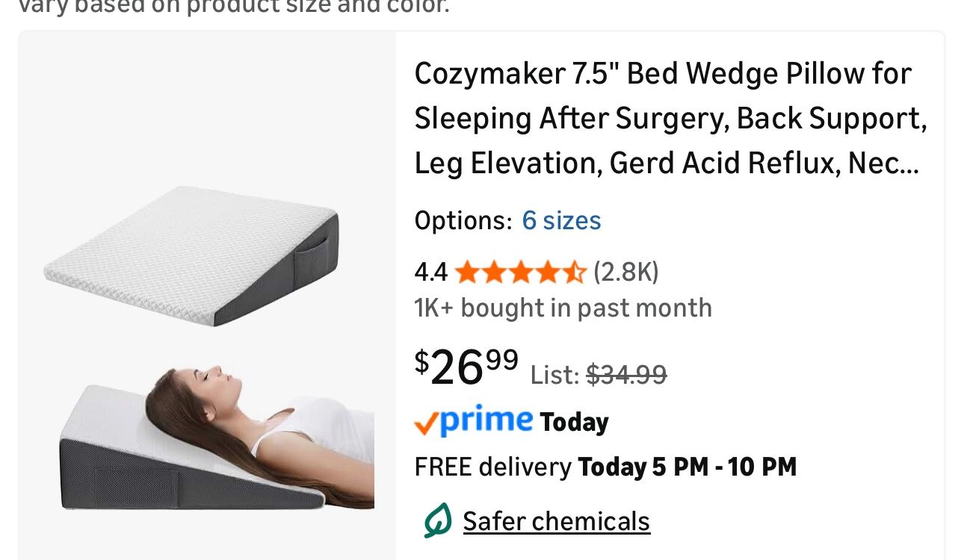Click the "FREE delivery" text
The image size is (964, 560).
[x=492, y=467]
